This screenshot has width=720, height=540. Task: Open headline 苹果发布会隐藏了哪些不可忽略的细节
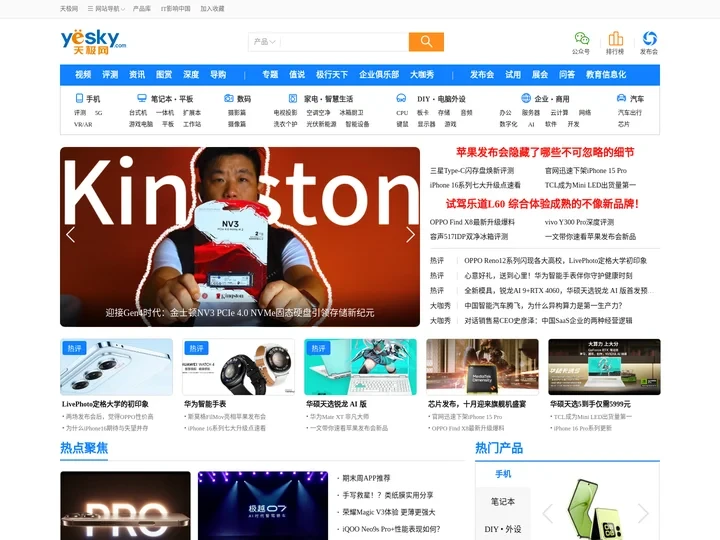[545, 152]
